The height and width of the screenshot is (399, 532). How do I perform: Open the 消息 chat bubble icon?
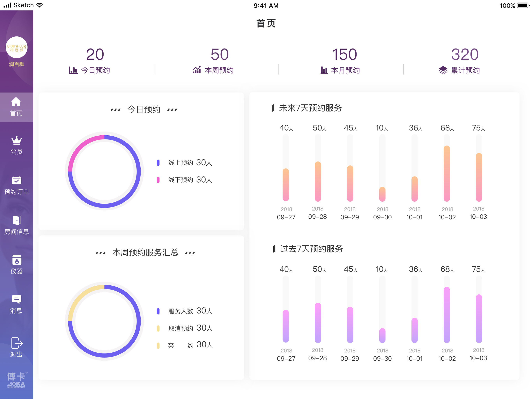(x=16, y=299)
